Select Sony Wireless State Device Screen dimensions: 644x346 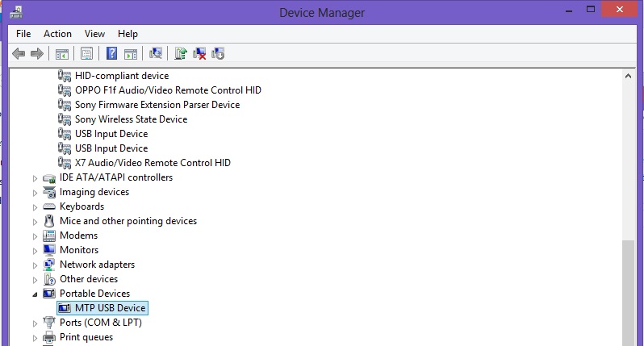tap(131, 119)
